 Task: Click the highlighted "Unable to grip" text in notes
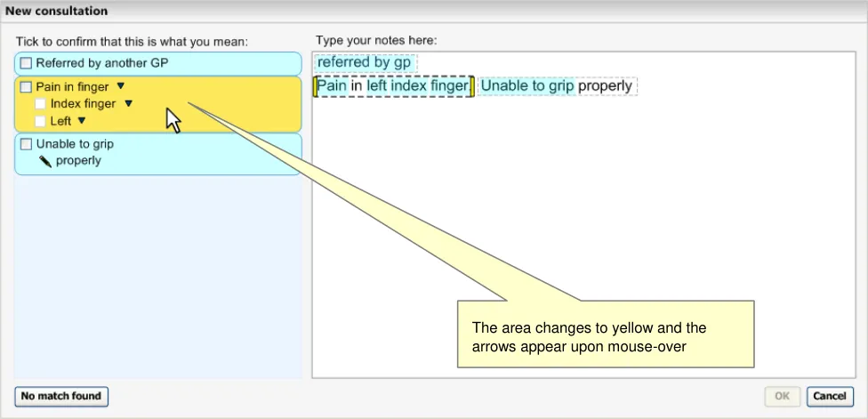(x=527, y=86)
